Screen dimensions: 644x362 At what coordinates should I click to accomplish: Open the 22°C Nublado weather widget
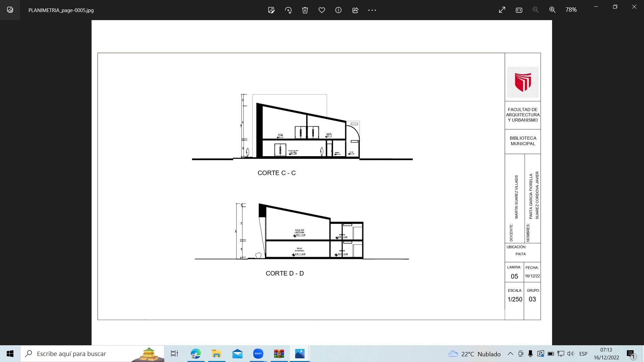click(474, 354)
